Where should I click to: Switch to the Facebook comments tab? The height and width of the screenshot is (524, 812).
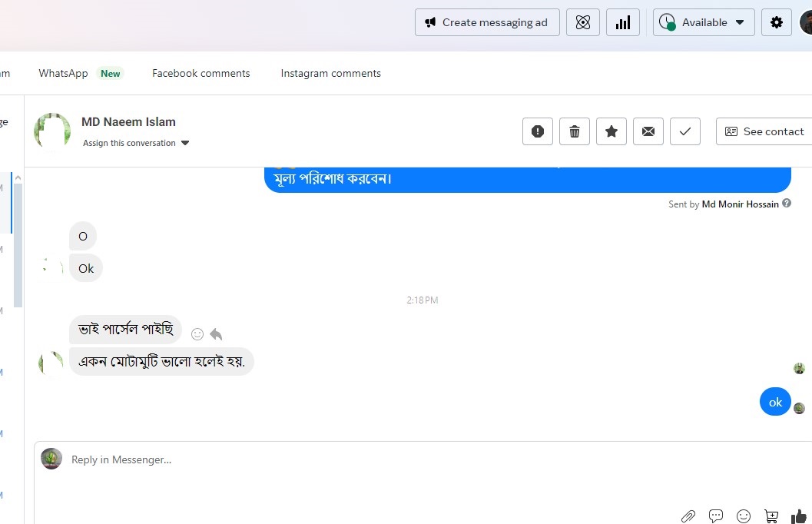pyautogui.click(x=201, y=73)
